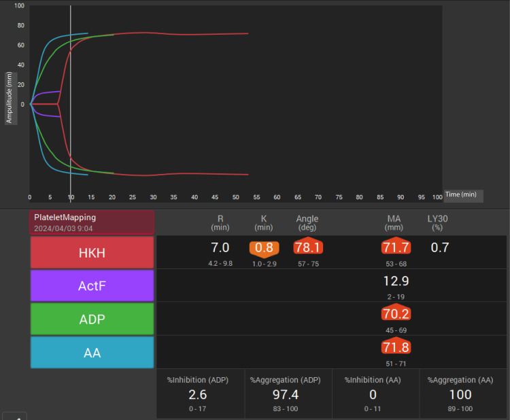Image resolution: width=510 pixels, height=420 pixels.
Task: Open the PlateletMapping test header
Action: point(92,223)
